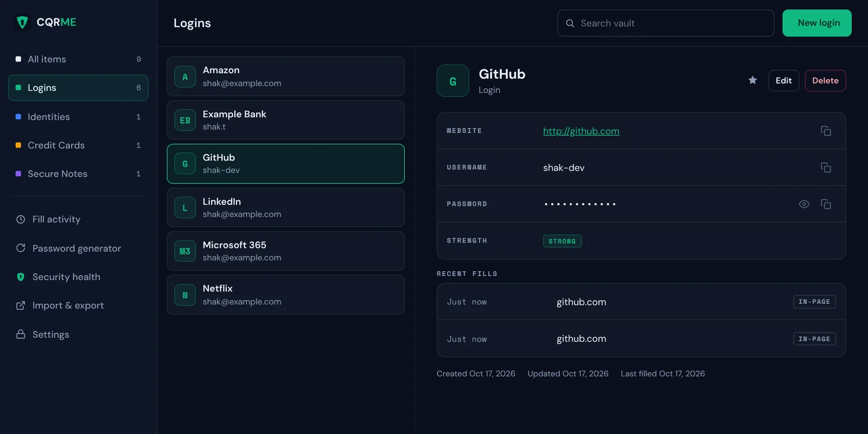Create a New login

(817, 23)
